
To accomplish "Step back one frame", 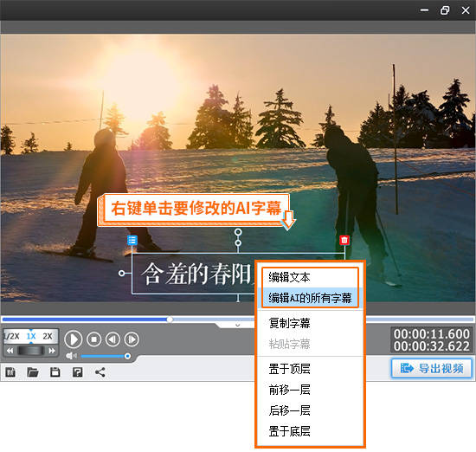I will [113, 339].
